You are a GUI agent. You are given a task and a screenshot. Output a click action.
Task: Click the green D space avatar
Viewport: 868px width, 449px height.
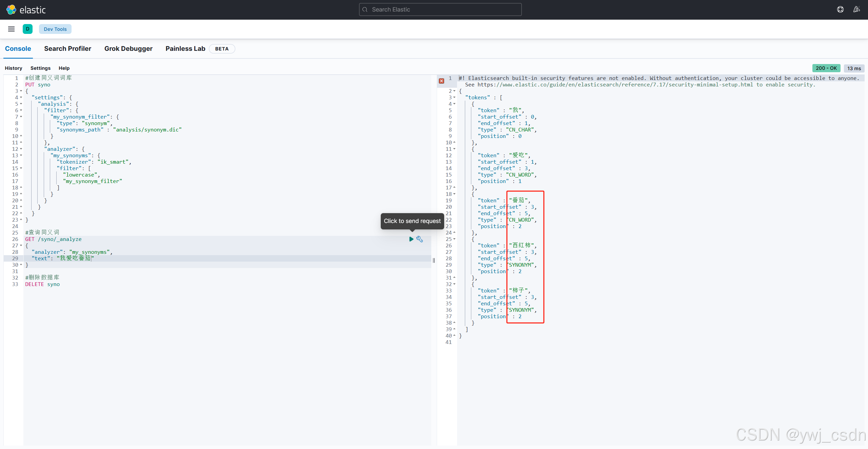(27, 29)
